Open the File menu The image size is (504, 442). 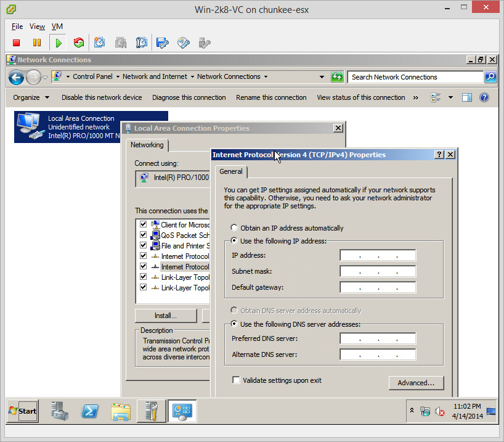17,27
